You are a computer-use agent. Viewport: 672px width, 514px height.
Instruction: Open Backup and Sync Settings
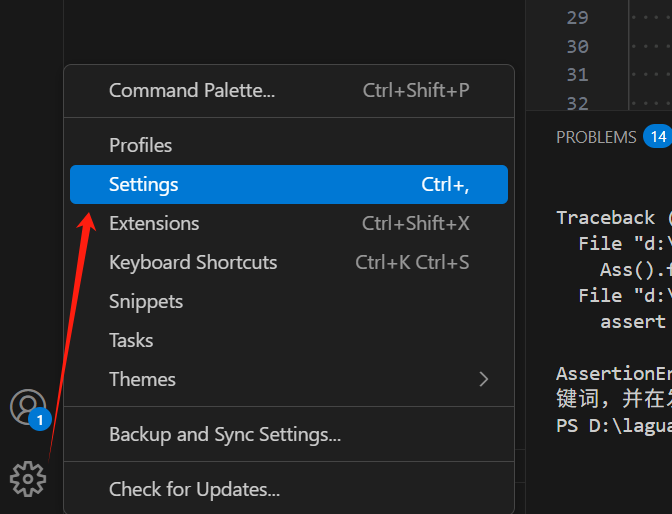pyautogui.click(x=289, y=434)
